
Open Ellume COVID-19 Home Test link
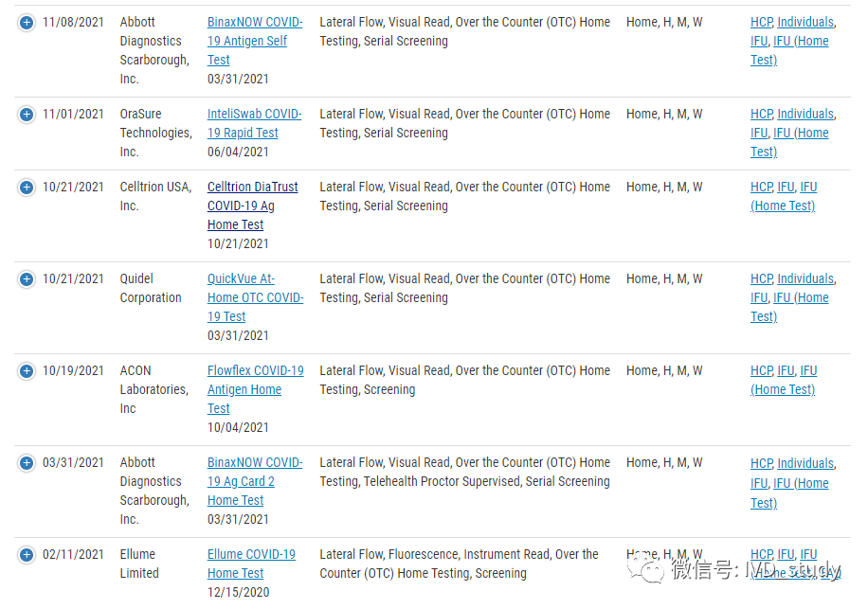point(251,564)
